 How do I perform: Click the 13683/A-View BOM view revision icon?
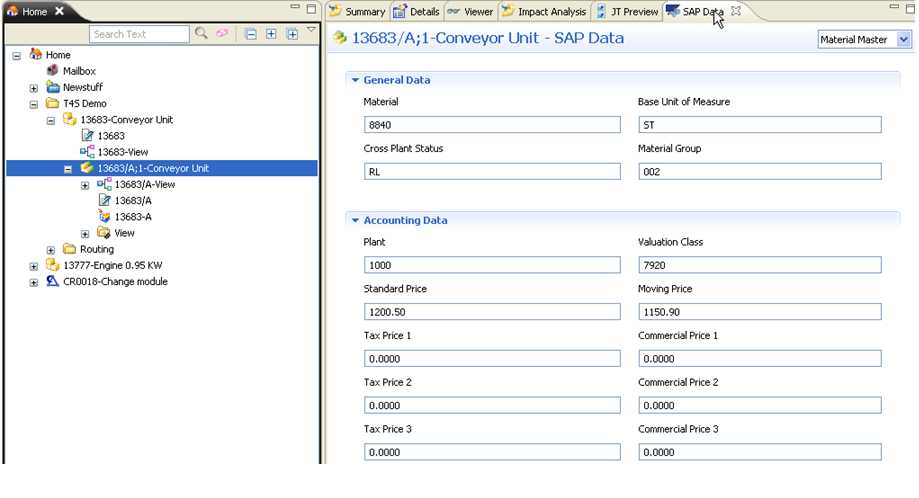point(104,184)
